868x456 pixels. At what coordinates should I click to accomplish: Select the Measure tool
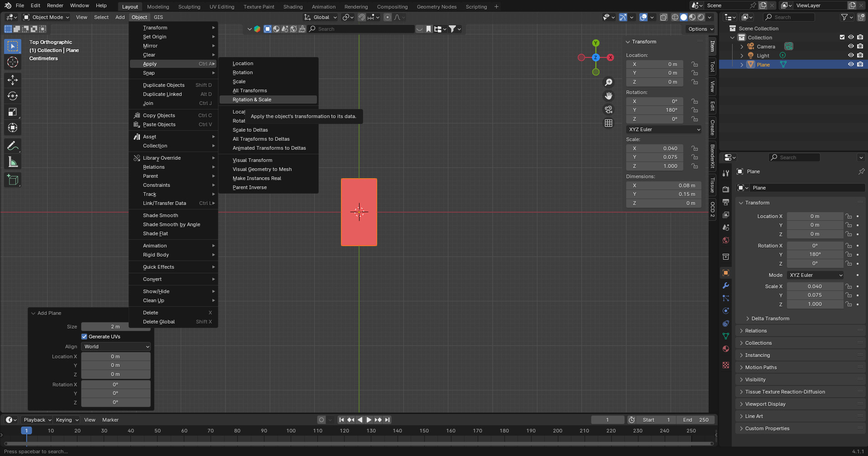(13, 162)
